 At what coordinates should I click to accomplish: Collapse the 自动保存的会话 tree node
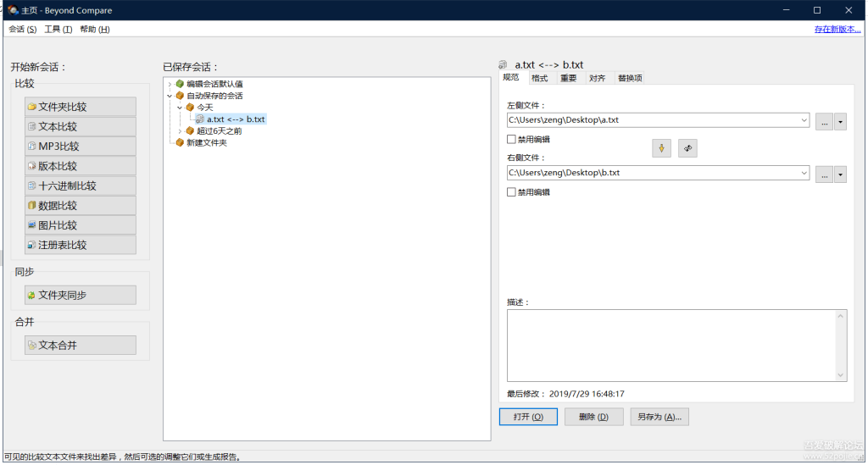tap(170, 96)
